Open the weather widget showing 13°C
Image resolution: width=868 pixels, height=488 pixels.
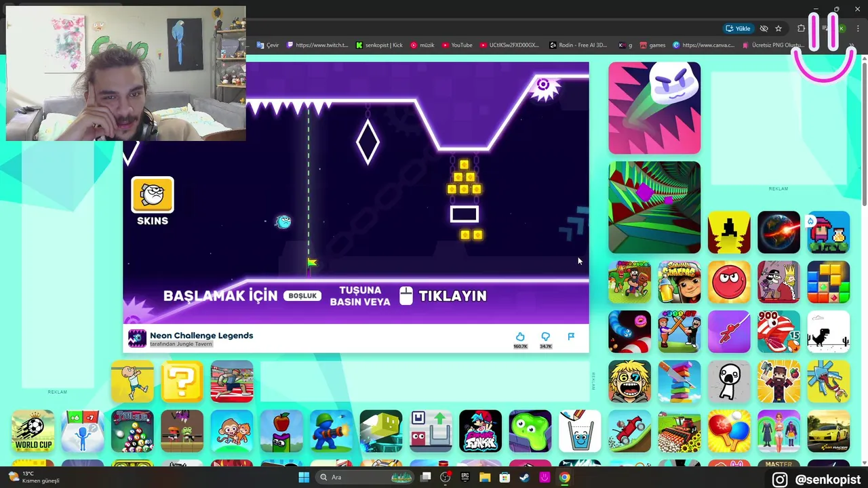[x=34, y=477]
